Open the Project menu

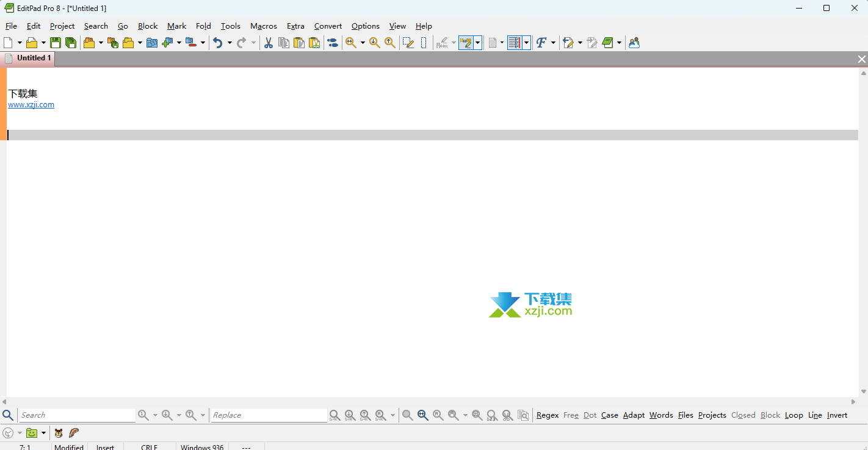62,26
